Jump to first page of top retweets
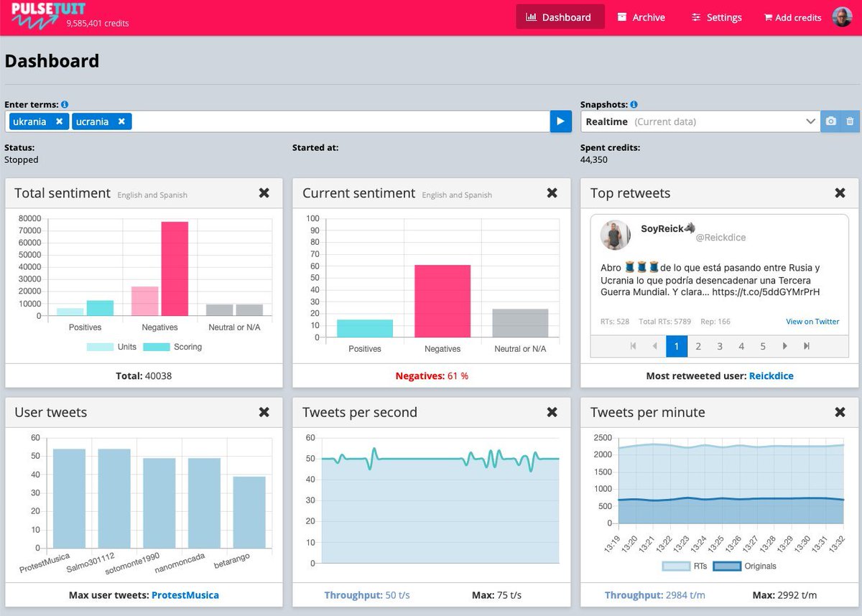This screenshot has width=862, height=616. (633, 346)
